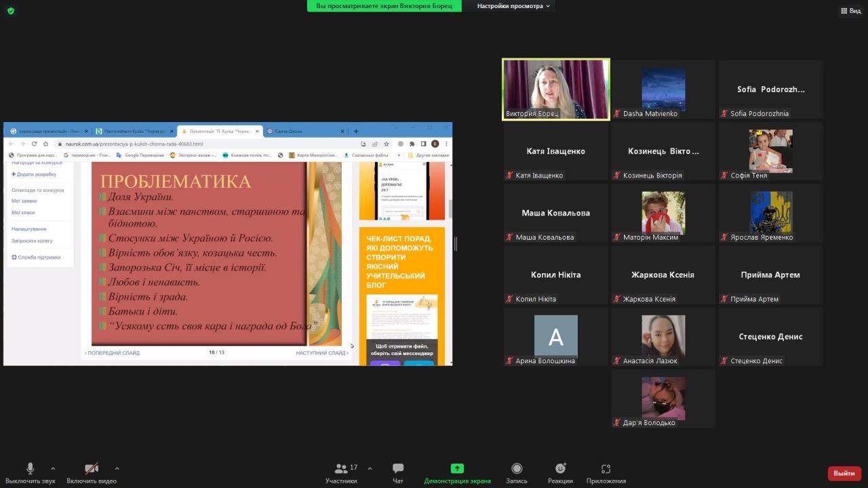
Task: Open the View layout icon
Action: [x=850, y=11]
